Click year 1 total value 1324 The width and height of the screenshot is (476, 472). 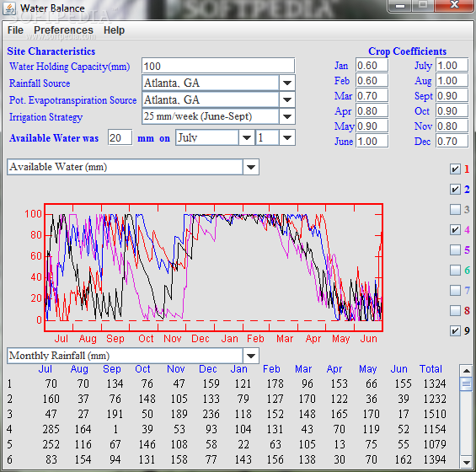click(435, 383)
